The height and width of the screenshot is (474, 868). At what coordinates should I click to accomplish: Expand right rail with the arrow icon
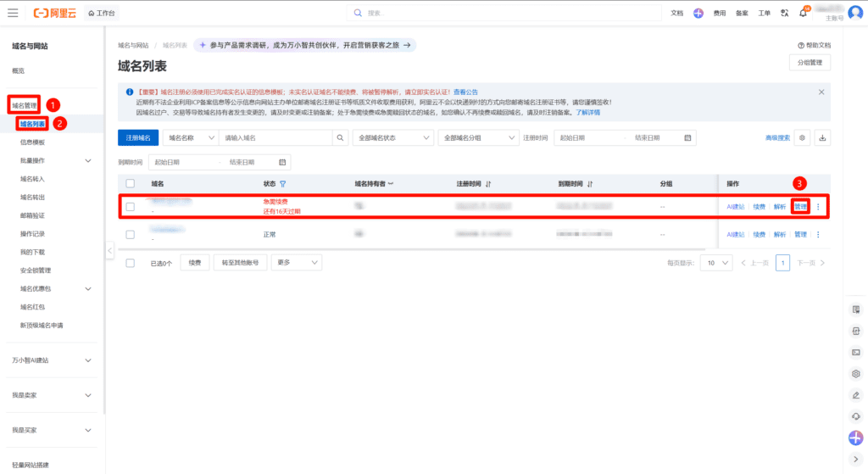point(856,459)
